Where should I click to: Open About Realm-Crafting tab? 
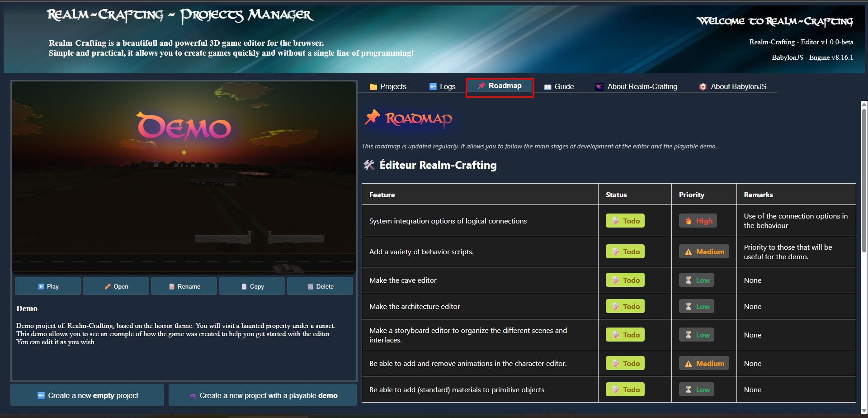click(x=637, y=86)
